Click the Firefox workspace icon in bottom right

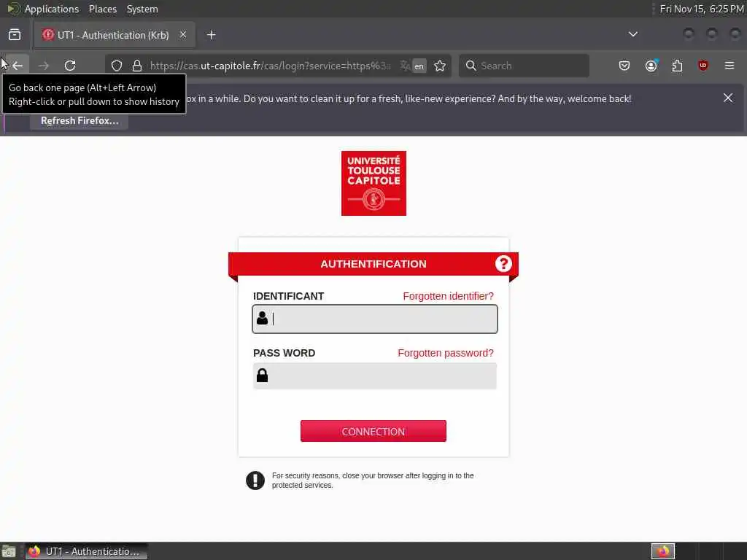point(663,551)
